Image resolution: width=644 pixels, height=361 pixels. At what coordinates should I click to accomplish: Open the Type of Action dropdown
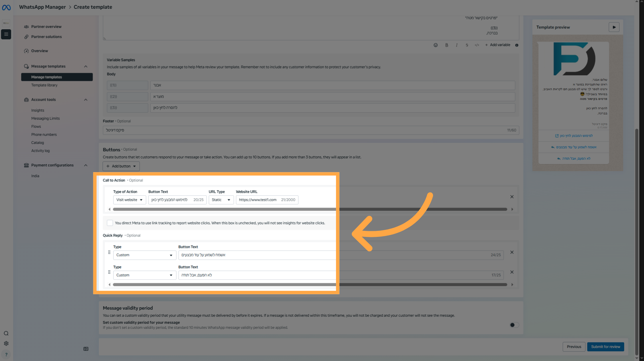[129, 200]
